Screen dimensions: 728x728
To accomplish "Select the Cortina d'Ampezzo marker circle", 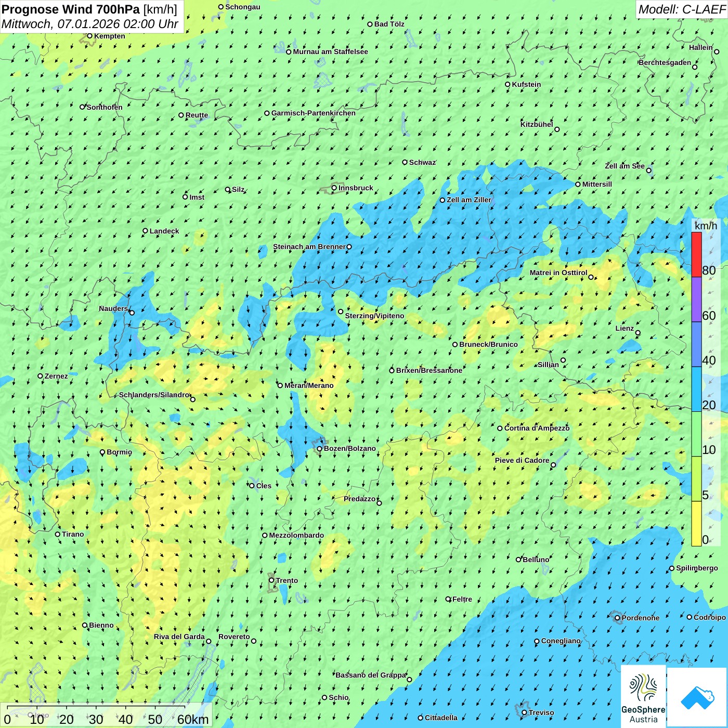I will (500, 428).
